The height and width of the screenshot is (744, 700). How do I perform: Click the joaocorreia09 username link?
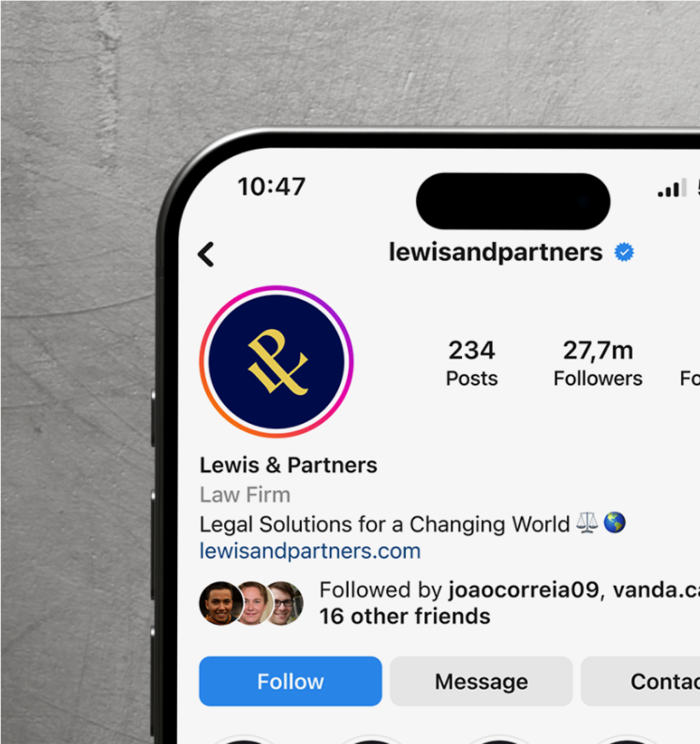click(524, 590)
